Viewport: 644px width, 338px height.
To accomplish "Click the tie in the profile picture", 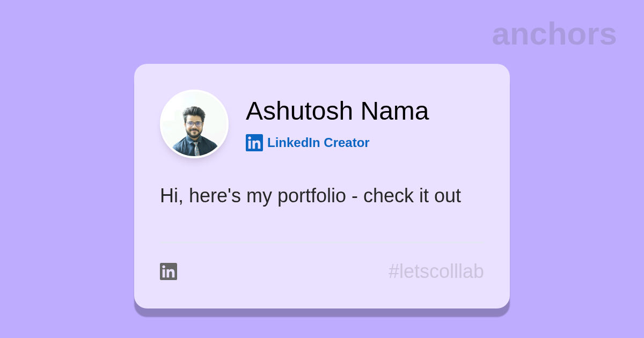I will coord(196,148).
